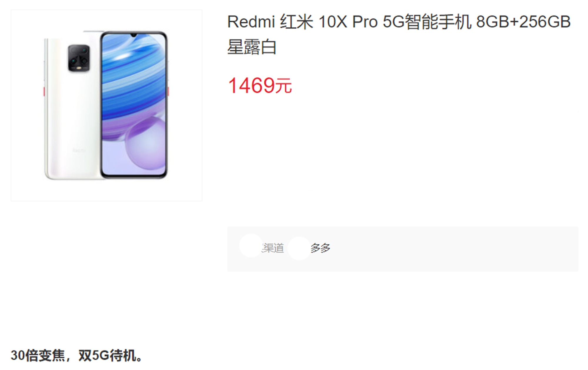588x370 pixels.
Task: Click the 双5G待机 tagline text
Action: (x=107, y=356)
